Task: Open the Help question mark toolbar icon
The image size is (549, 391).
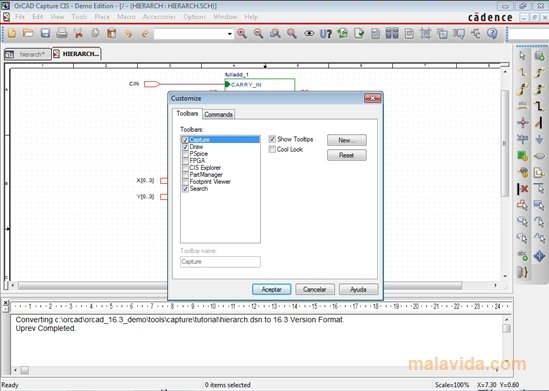Action: pyautogui.click(x=492, y=34)
